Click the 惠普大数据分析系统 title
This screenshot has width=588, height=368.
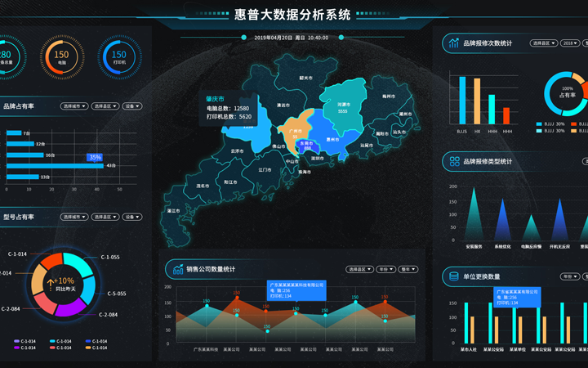(x=292, y=15)
